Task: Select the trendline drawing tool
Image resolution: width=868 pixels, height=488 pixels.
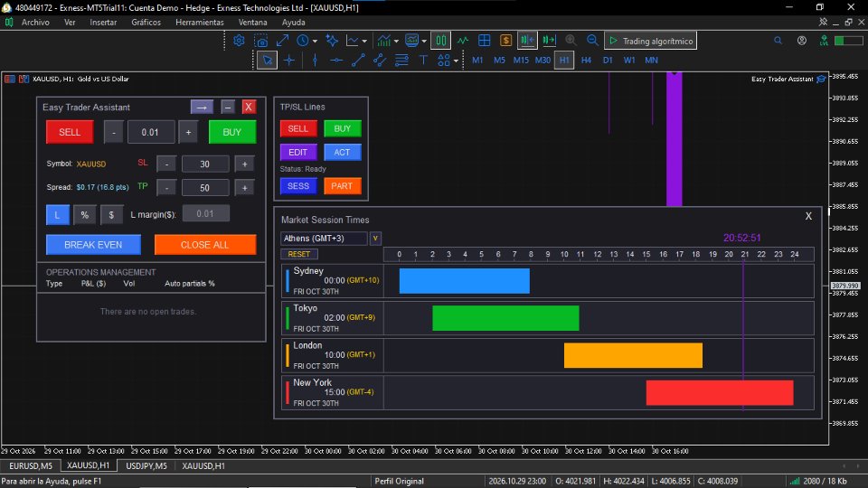Action: [x=358, y=60]
